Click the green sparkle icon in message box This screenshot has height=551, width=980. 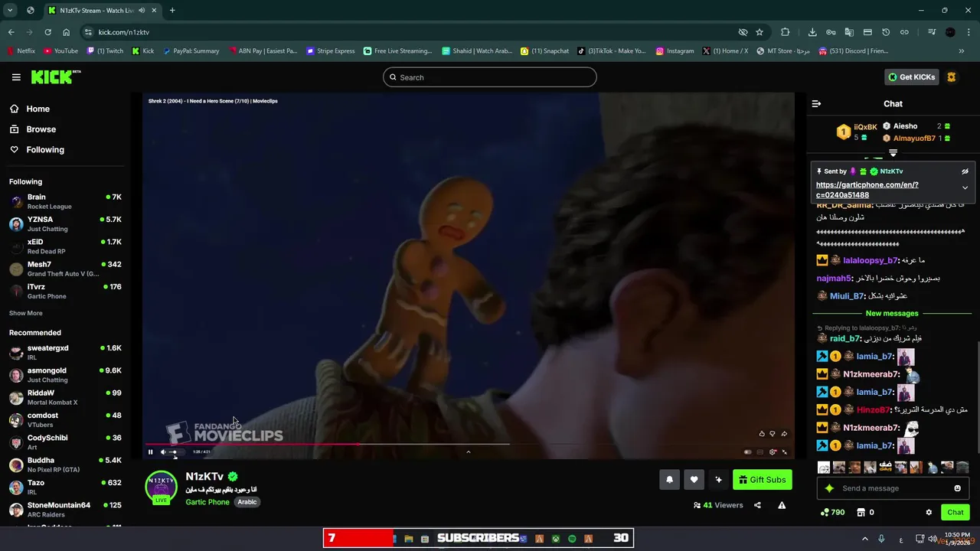click(x=829, y=488)
